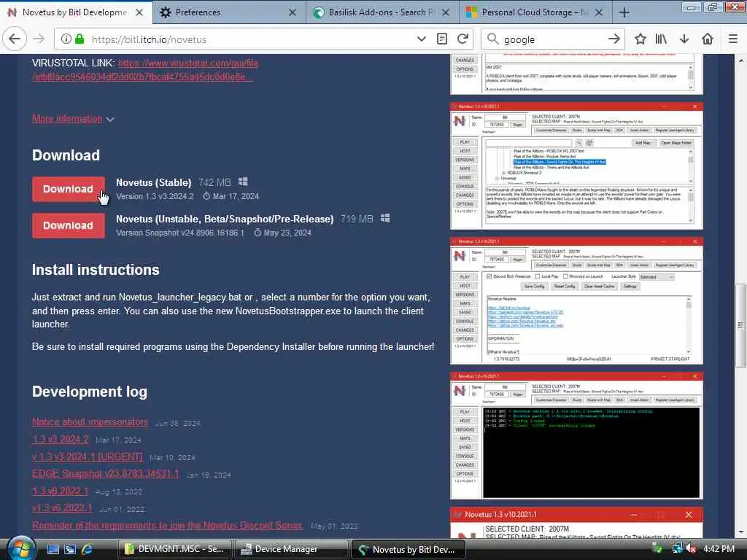Viewport: 747px width, 560px height.
Task: Open v 1.3 v3.2024.1 [URGENT] devlog
Action: [x=88, y=456]
